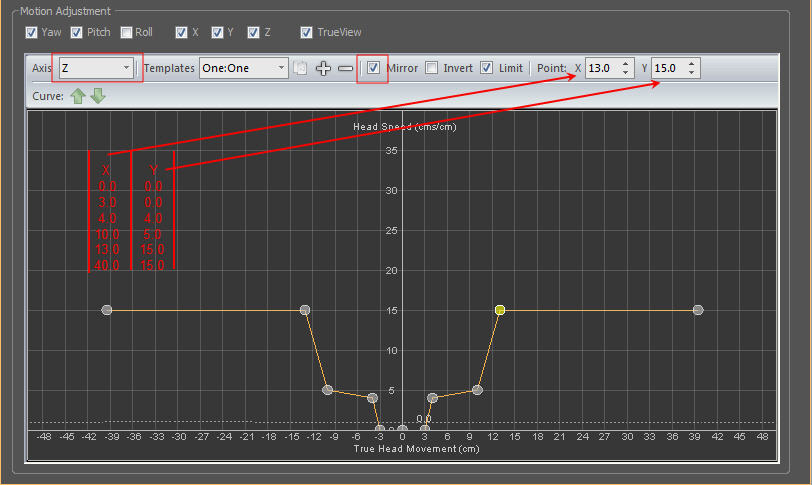Enable the Roll checkbox
This screenshot has width=812, height=485.
(x=126, y=33)
